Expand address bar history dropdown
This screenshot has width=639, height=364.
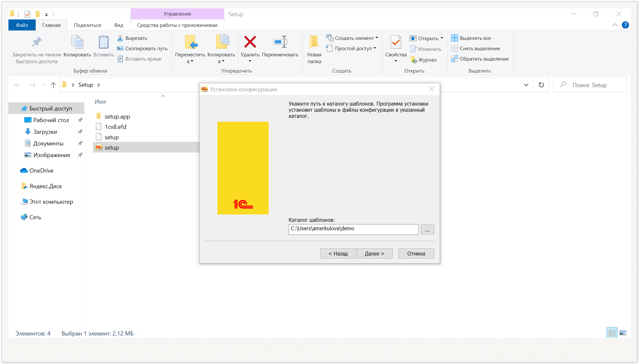526,85
